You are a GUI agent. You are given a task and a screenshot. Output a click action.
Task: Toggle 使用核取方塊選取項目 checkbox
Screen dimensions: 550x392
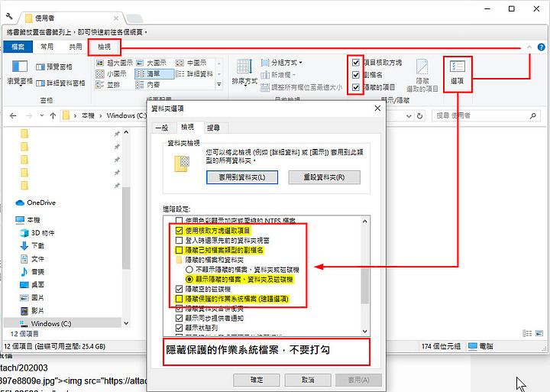180,231
